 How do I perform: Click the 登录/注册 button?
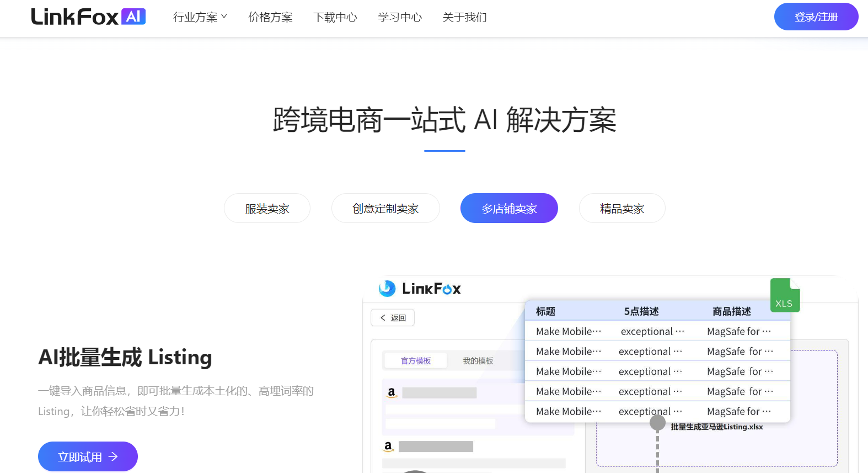pos(816,17)
